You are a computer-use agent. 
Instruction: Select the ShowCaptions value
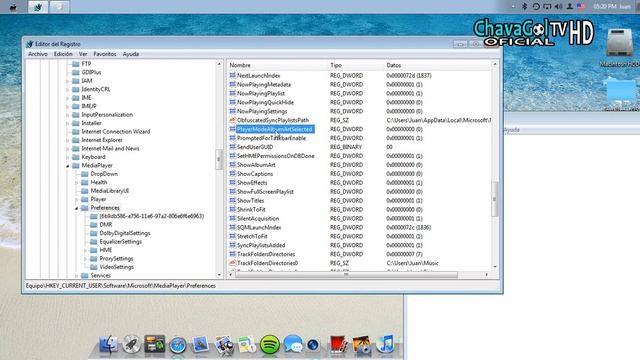click(255, 174)
